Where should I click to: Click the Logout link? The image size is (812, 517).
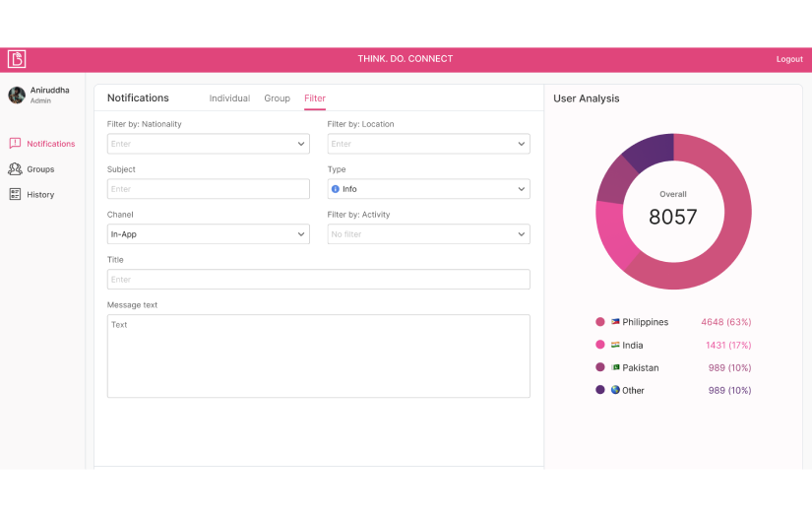[x=789, y=59]
